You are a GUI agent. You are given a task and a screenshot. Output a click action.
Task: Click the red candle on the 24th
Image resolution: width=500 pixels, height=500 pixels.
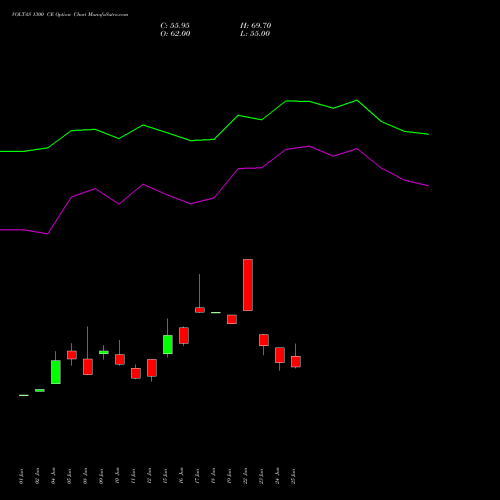(280, 355)
